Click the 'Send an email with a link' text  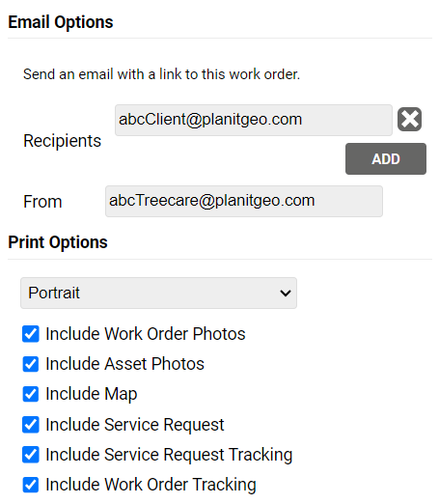pyautogui.click(x=161, y=74)
